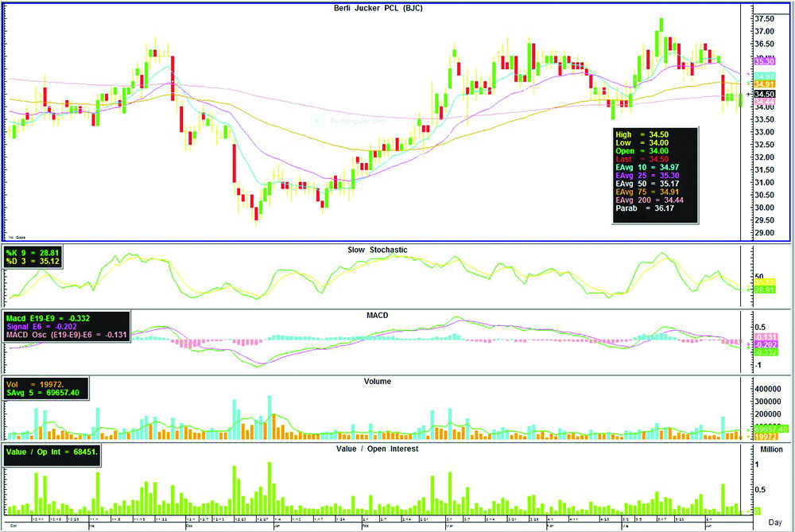Screen dimensions: 795x532
Task: Click the SAvg 5 = 69657.40 readout
Action: click(x=43, y=393)
